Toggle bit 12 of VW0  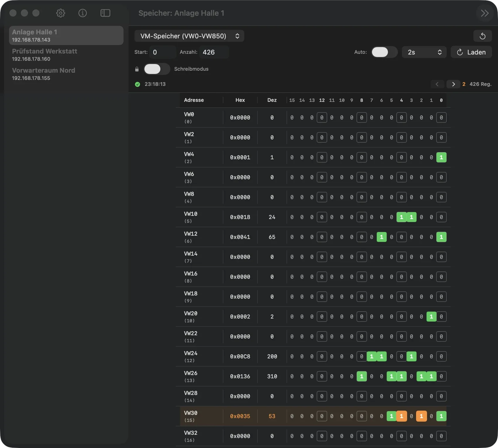322,118
